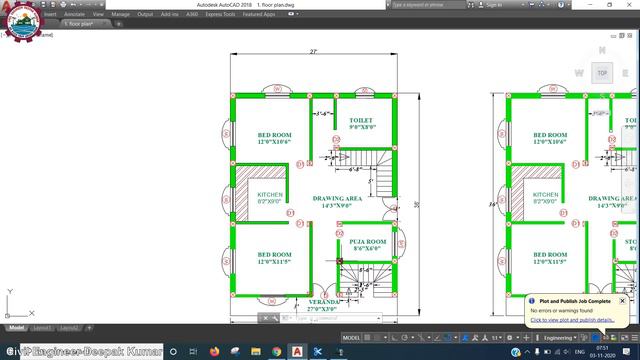Image resolution: width=640 pixels, height=360 pixels.
Task: Click the AutoCAD taskbar icon
Action: tap(297, 351)
